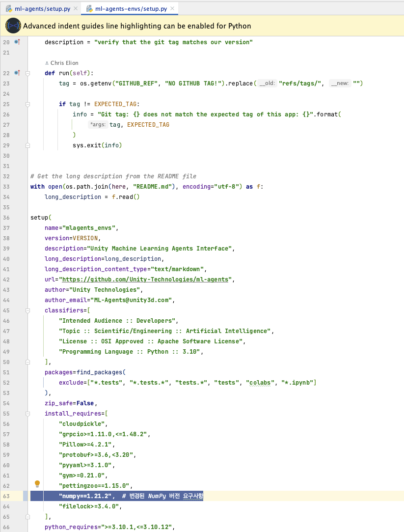Click the "gym>=0.21.0" requirement
This screenshot has height=532, width=404.
pyautogui.click(x=81, y=476)
